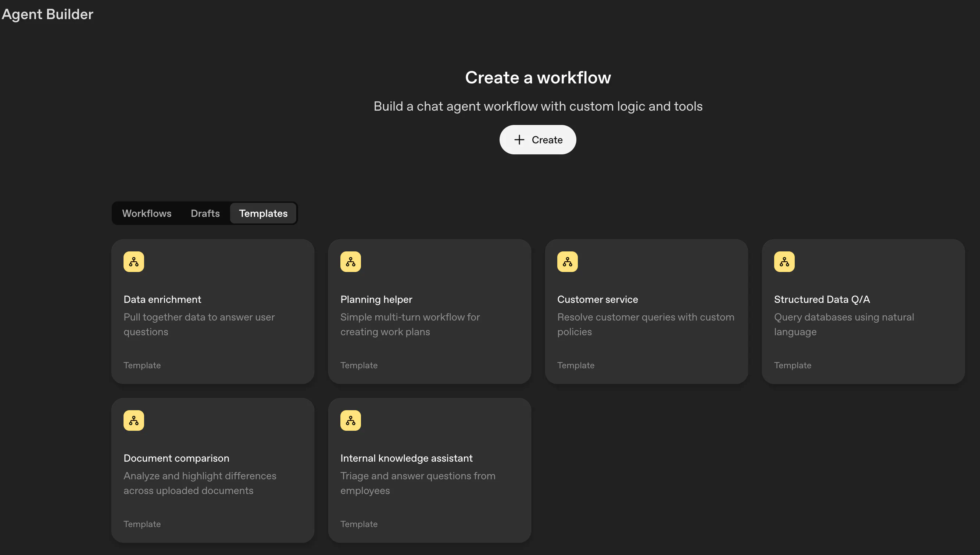Click Template label on Structured Data card

click(x=793, y=365)
